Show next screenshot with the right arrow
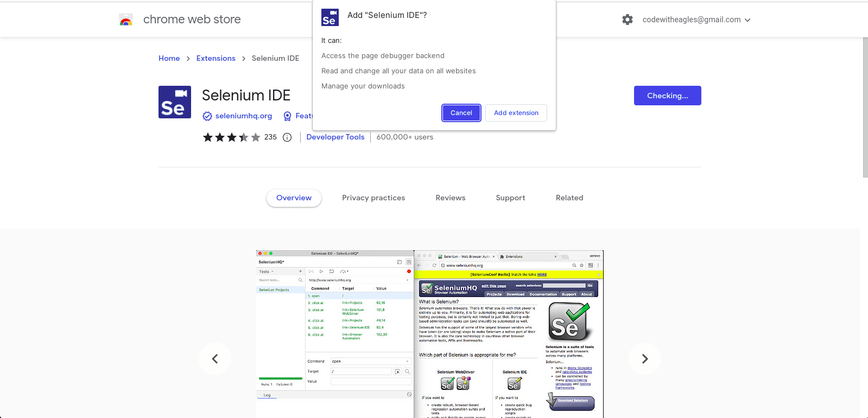Image resolution: width=868 pixels, height=418 pixels. click(645, 358)
